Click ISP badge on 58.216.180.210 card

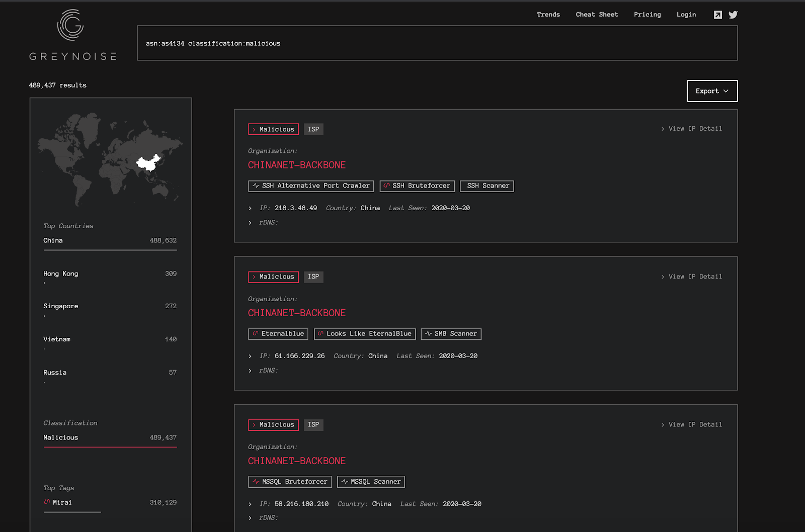click(x=313, y=425)
